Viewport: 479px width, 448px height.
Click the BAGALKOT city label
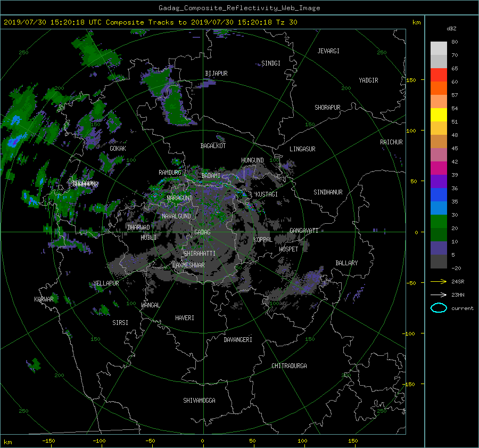(213, 146)
